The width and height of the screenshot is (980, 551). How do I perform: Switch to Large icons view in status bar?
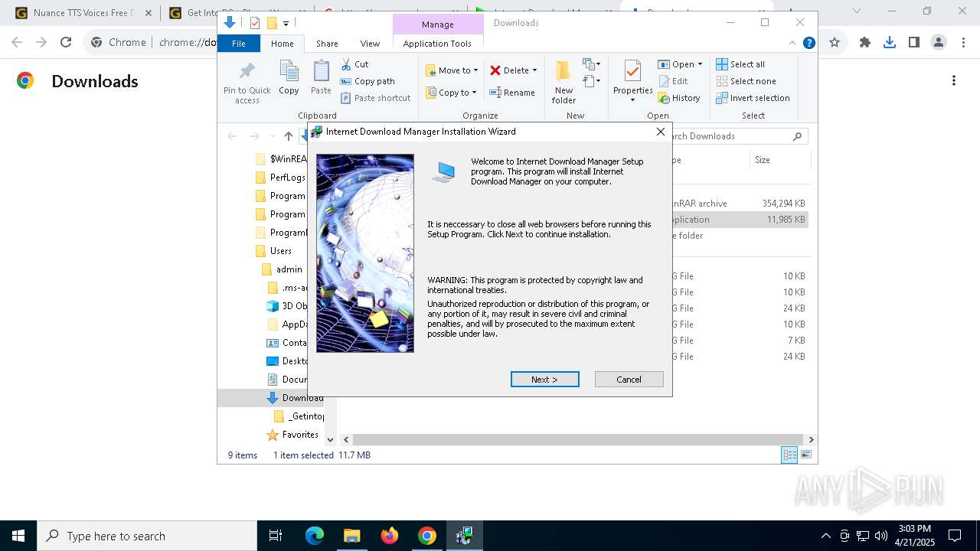(x=806, y=455)
